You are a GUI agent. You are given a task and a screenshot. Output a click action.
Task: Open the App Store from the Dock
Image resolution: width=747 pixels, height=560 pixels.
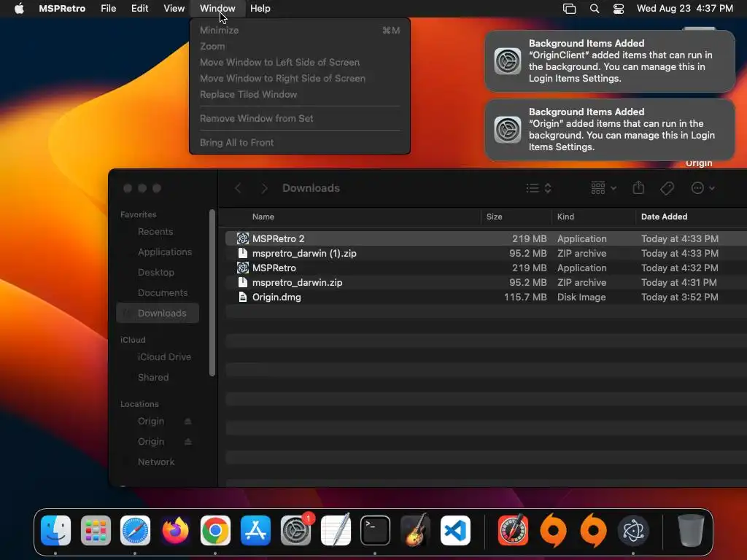[x=255, y=531]
